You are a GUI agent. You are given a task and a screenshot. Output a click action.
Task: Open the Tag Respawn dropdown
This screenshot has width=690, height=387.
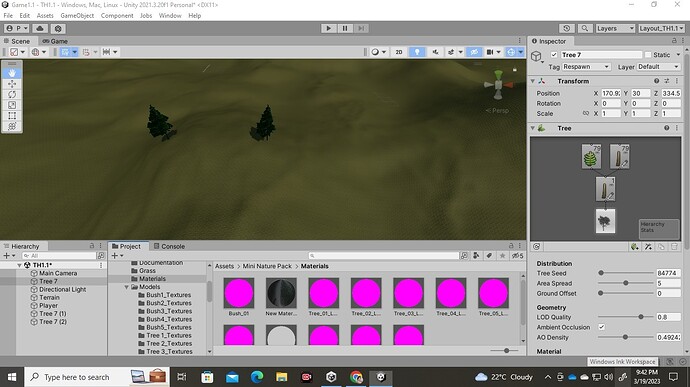(586, 67)
